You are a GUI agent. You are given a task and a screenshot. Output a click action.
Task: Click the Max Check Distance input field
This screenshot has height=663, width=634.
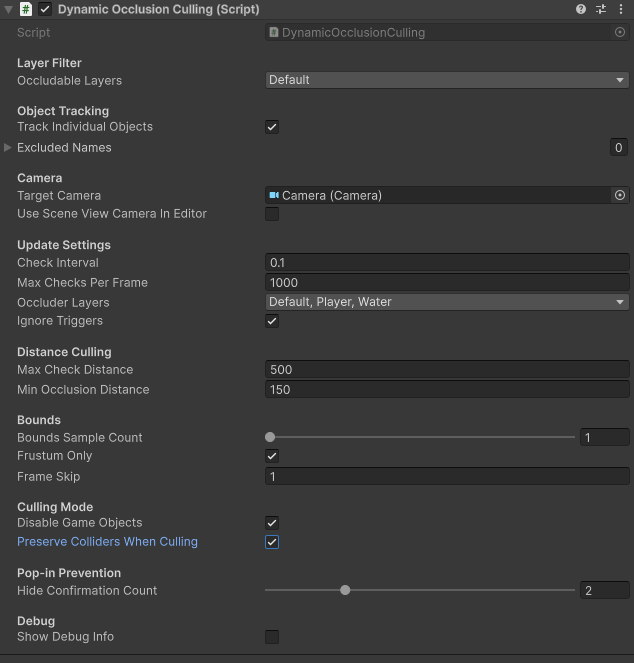(x=447, y=370)
